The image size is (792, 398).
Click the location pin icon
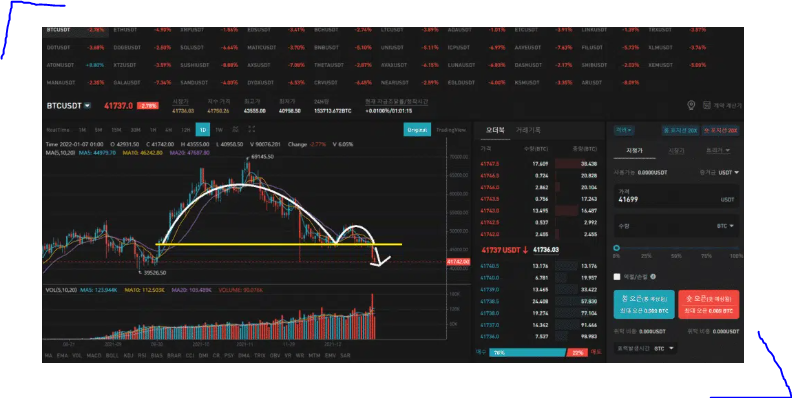click(691, 105)
